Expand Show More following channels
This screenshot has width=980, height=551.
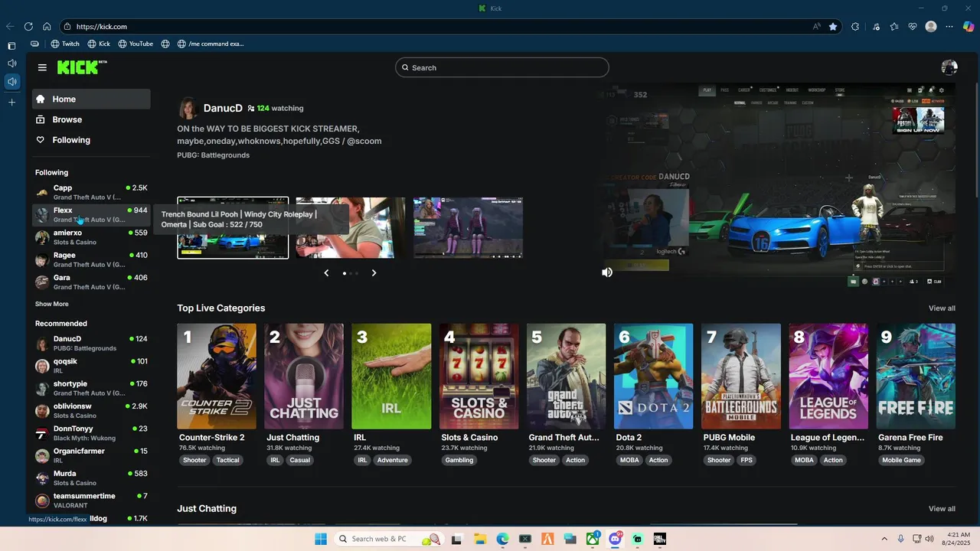(x=52, y=304)
